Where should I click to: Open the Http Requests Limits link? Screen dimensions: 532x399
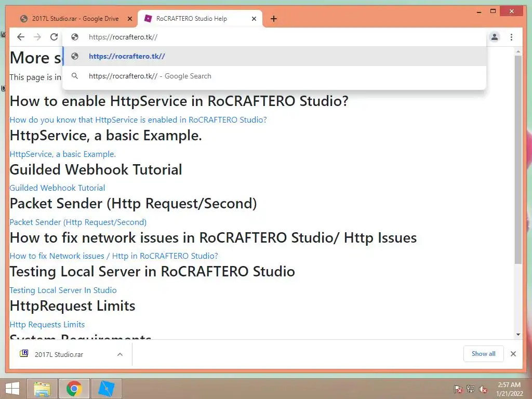pos(47,324)
